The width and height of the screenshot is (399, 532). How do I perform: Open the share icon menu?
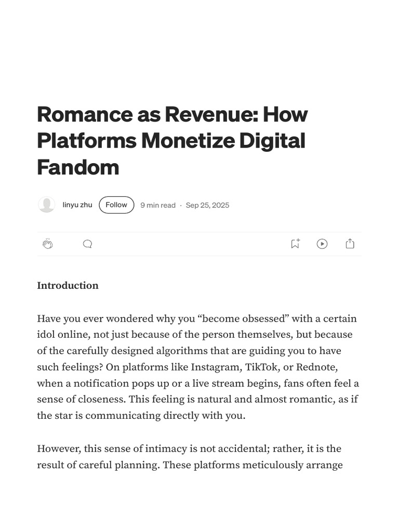pos(350,244)
